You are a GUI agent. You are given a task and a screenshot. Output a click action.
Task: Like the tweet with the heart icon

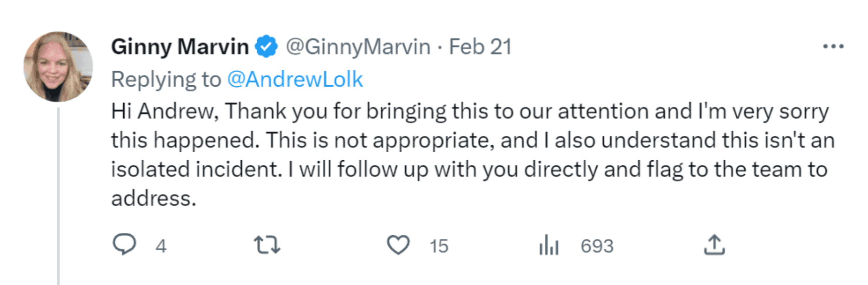pyautogui.click(x=398, y=245)
